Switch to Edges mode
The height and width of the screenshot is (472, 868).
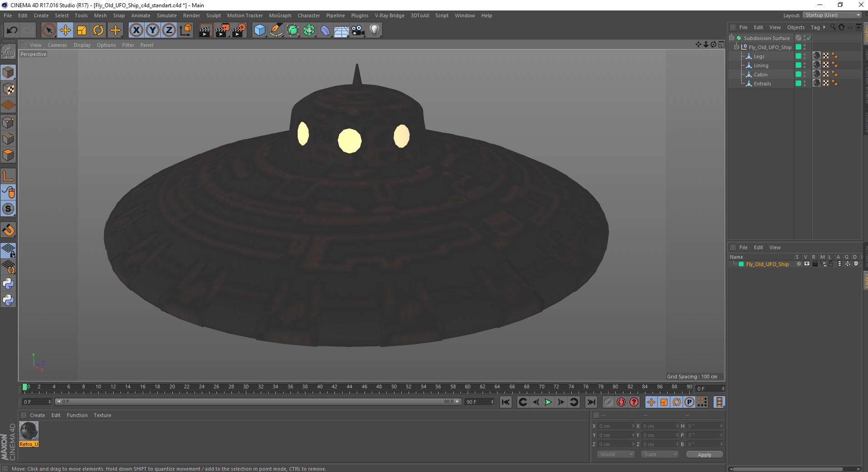click(x=8, y=139)
